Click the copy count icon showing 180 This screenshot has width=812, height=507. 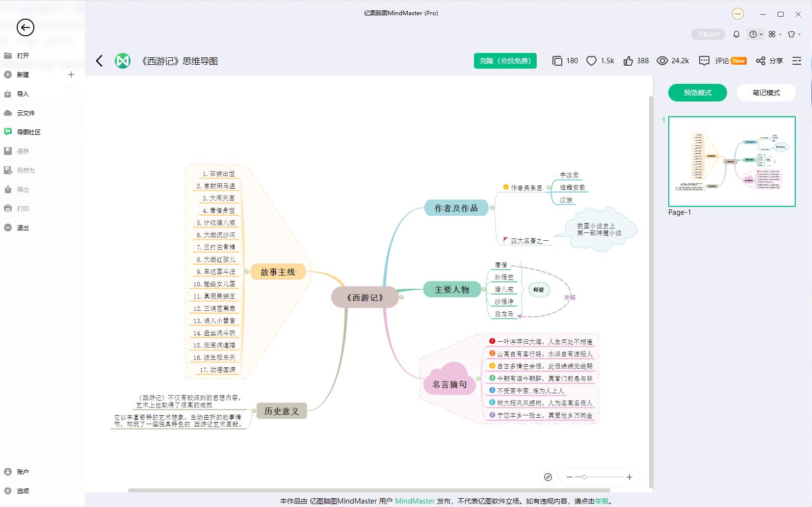click(557, 61)
